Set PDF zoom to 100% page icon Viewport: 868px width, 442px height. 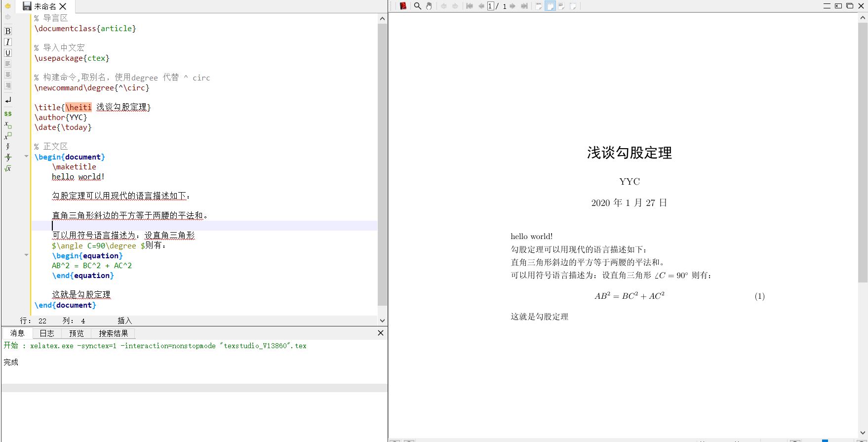coord(539,6)
